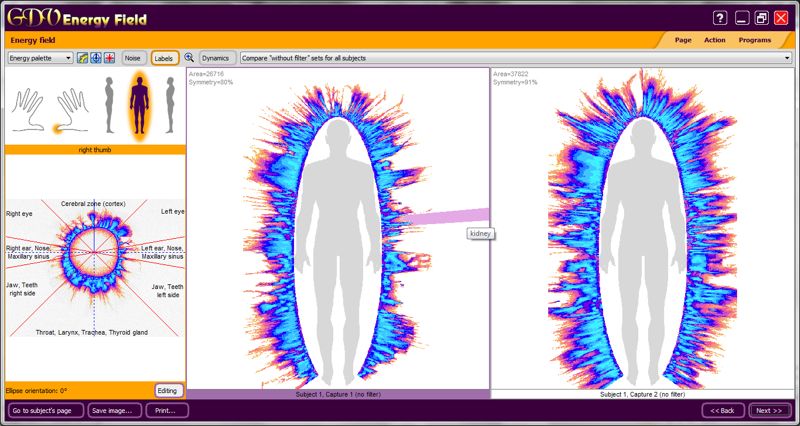
Task: Open the help question mark button
Action: [720, 18]
